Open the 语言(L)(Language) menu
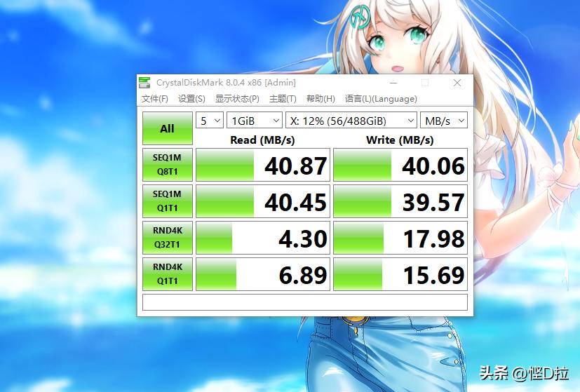Screen dimensions: 580x392 (381, 99)
